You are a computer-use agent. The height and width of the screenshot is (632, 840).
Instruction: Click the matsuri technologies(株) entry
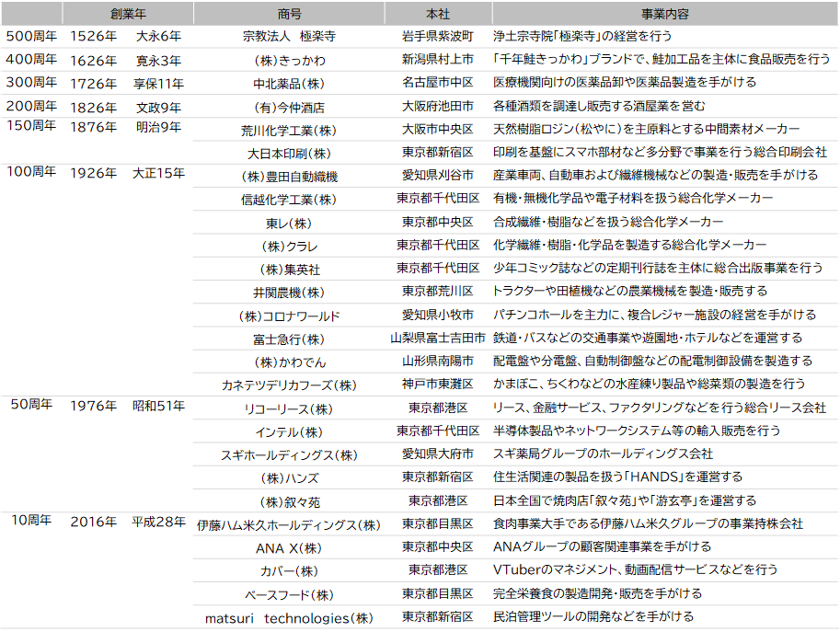tap(289, 618)
